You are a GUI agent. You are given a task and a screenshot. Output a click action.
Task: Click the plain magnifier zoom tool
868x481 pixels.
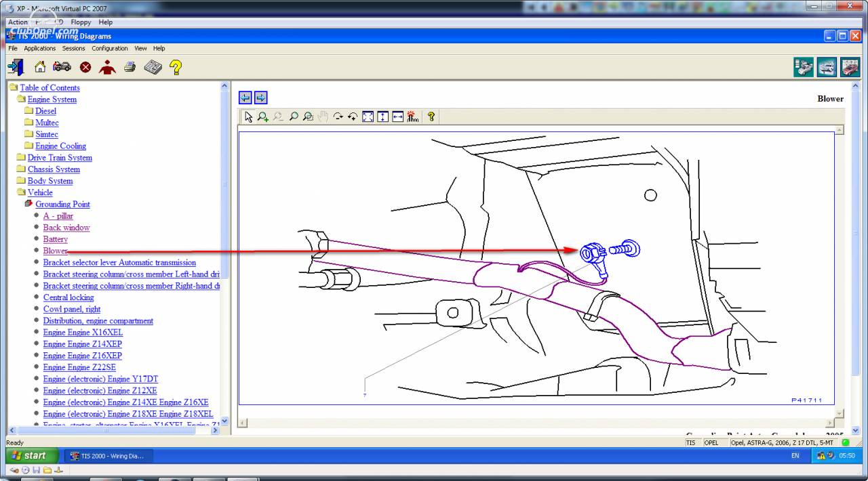293,117
